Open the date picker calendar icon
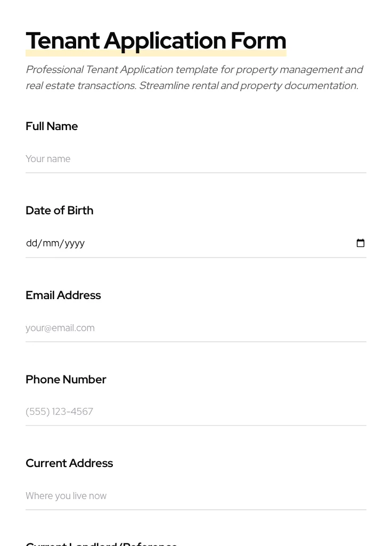The image size is (392, 546). pos(361,243)
